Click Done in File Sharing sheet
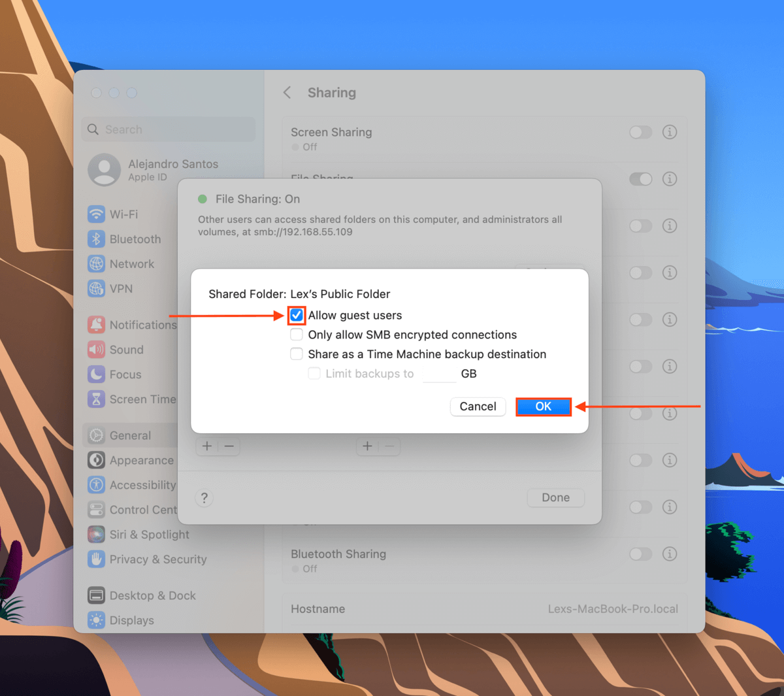 point(556,498)
